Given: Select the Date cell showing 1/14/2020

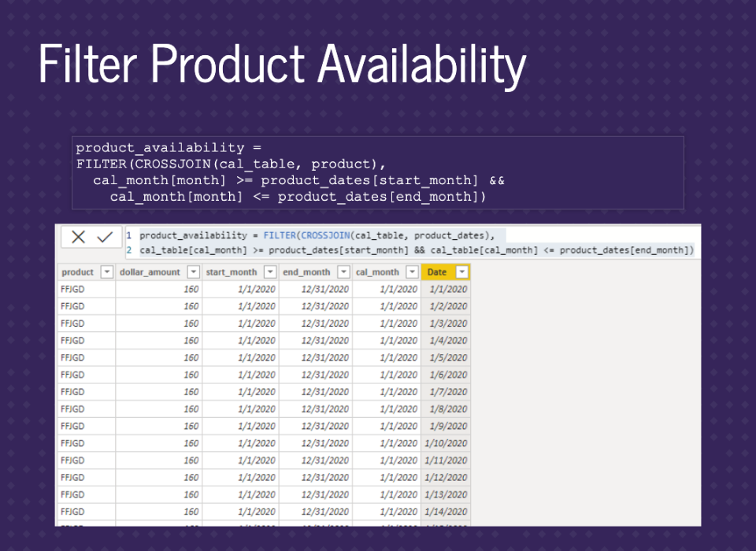Looking at the screenshot, I should pos(446,512).
